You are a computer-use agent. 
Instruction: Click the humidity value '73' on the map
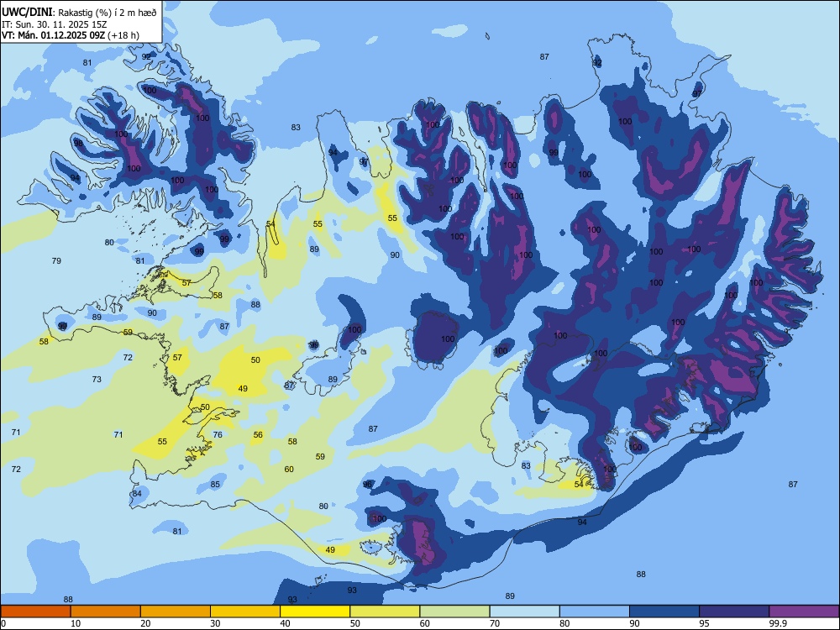[97, 380]
